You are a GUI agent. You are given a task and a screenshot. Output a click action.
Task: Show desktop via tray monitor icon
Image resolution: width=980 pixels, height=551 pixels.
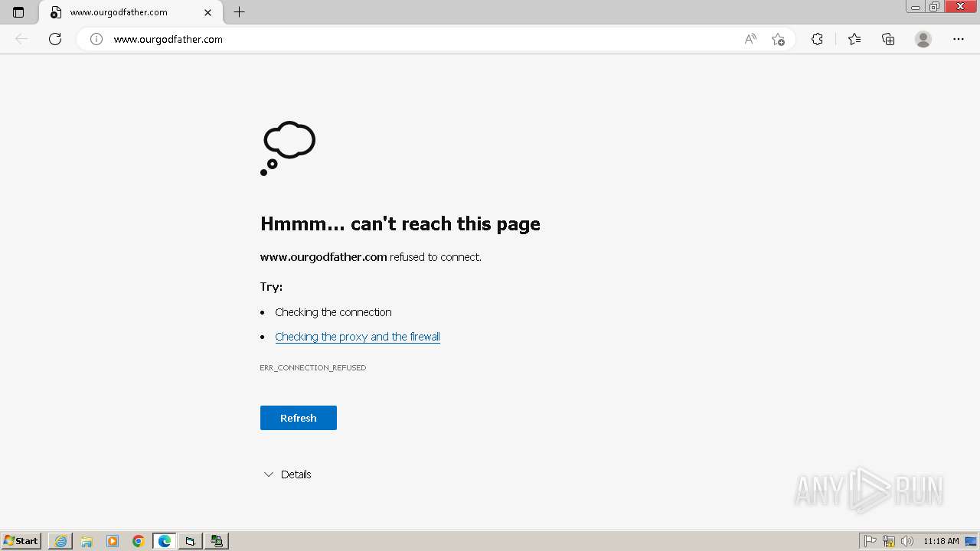click(971, 541)
